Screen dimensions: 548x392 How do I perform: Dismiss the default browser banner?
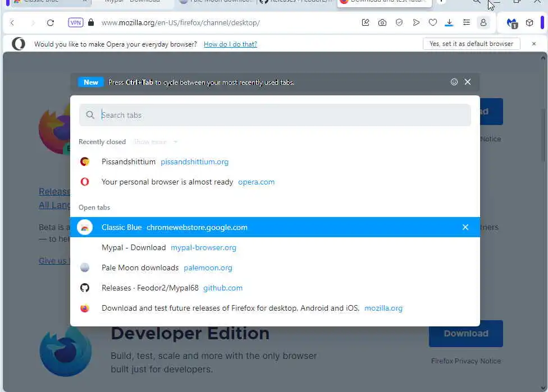(533, 44)
